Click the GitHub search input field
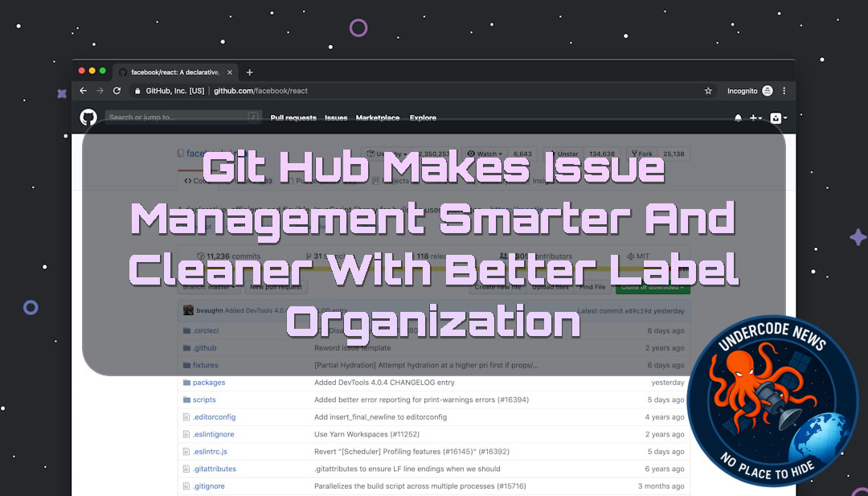This screenshot has height=496, width=868. tap(183, 117)
